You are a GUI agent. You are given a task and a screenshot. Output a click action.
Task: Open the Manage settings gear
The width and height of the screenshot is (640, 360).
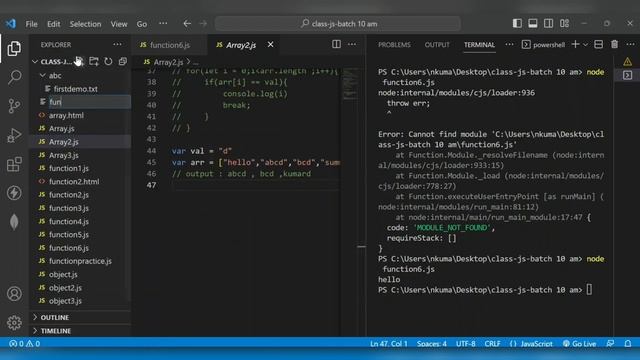pyautogui.click(x=14, y=322)
